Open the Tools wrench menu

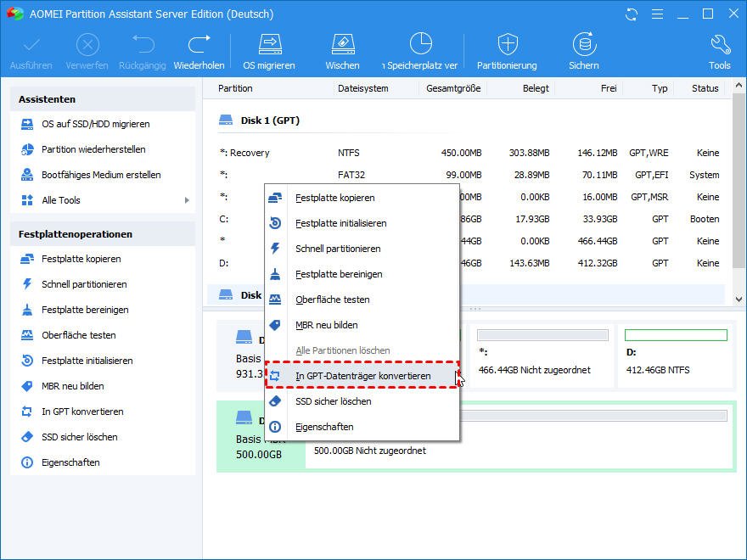(719, 51)
